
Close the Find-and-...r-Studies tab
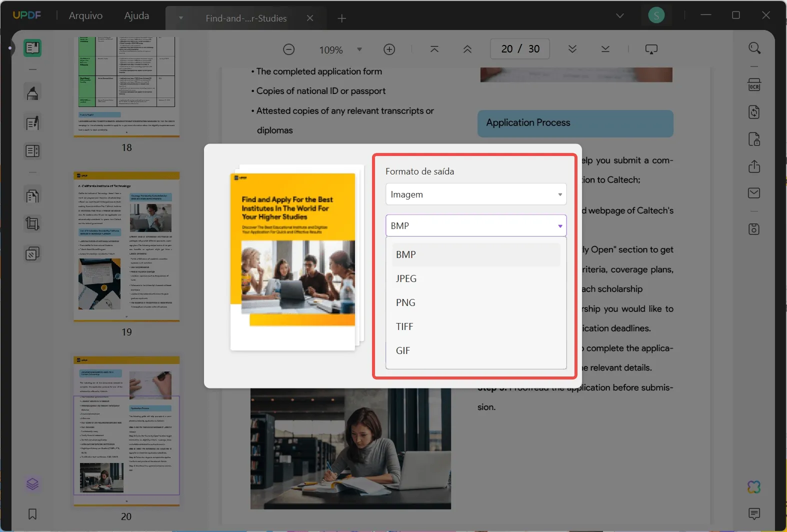[310, 18]
